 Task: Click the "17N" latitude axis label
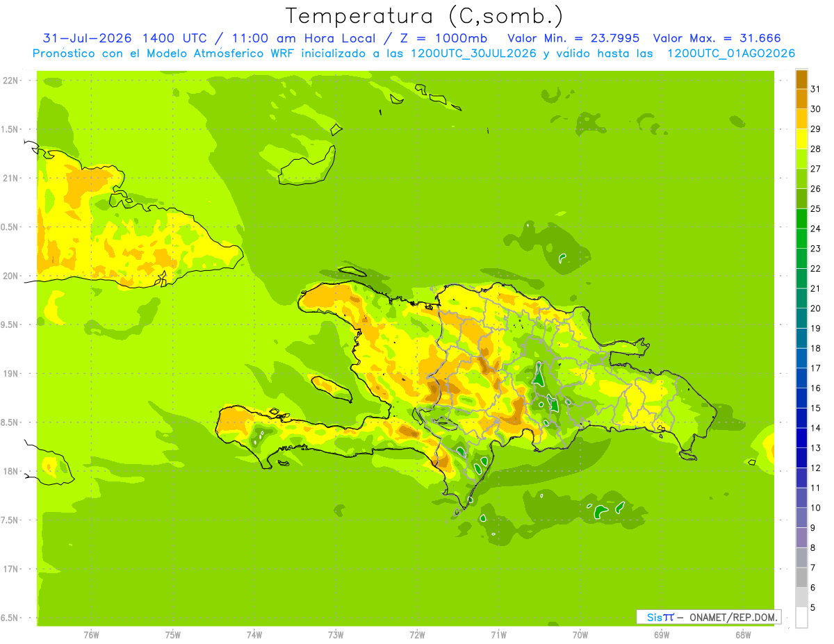pos(10,569)
